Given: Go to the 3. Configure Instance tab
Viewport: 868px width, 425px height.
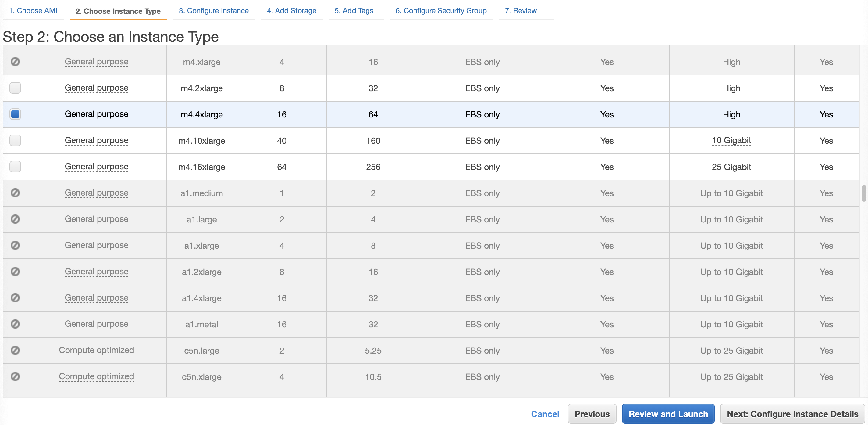Looking at the screenshot, I should coord(214,11).
